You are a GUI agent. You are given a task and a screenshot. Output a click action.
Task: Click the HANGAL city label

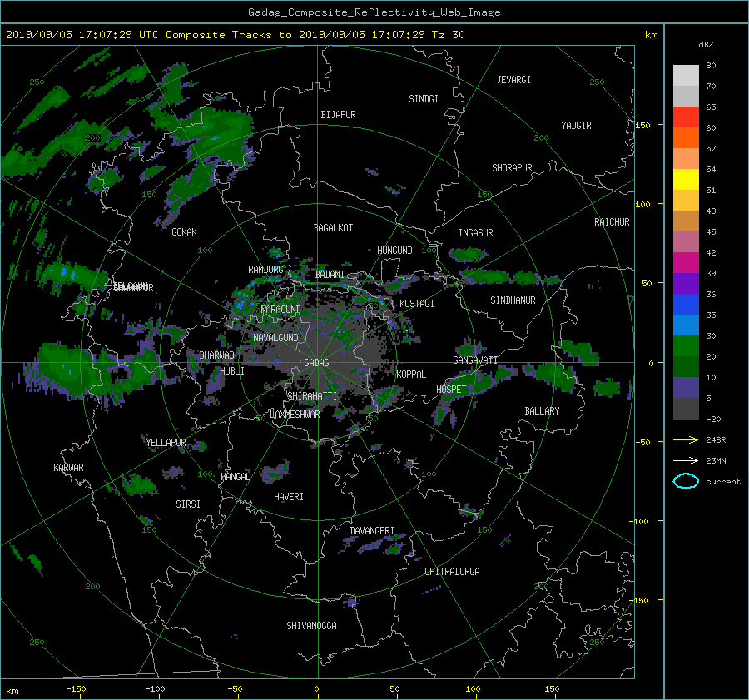click(x=236, y=477)
